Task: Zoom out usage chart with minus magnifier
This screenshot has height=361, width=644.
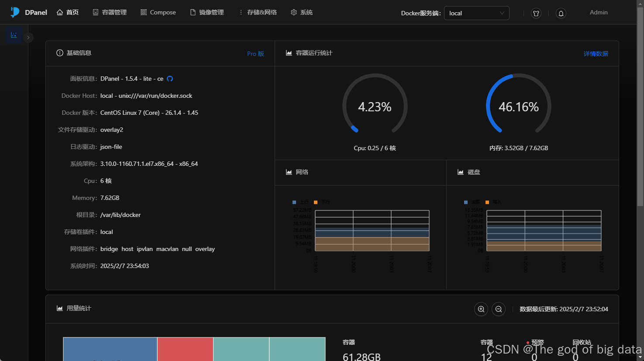Action: pos(499,309)
